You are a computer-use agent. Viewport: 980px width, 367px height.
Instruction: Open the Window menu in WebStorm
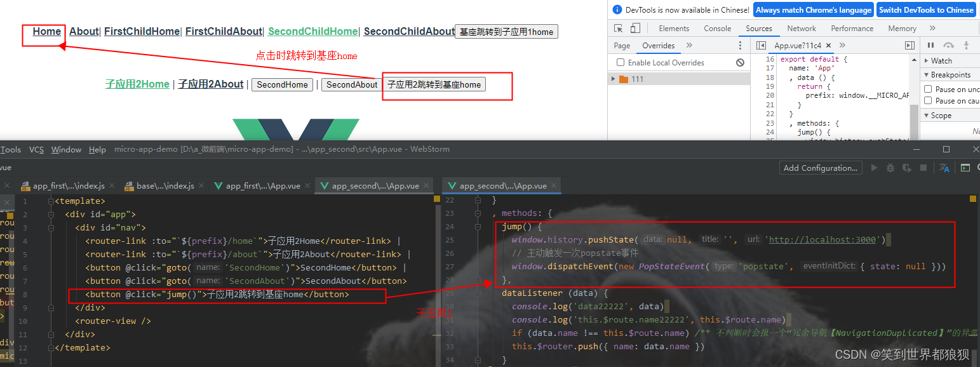pos(66,149)
